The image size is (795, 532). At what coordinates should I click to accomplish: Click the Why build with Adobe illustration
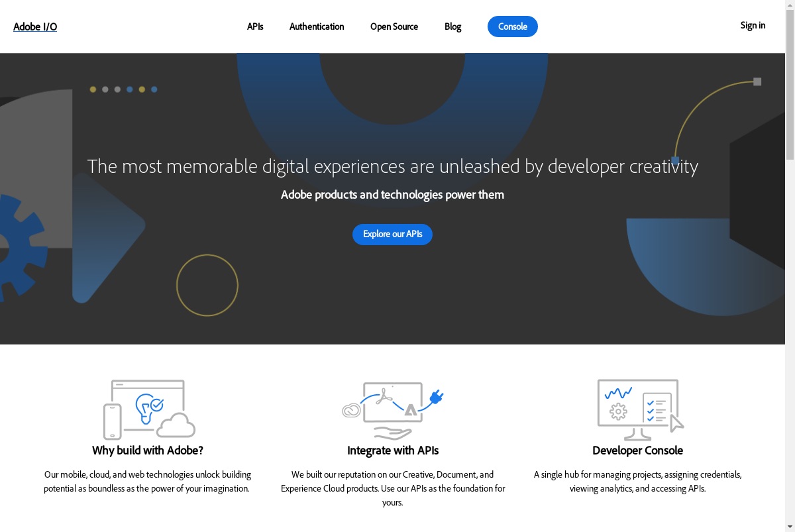coord(149,409)
